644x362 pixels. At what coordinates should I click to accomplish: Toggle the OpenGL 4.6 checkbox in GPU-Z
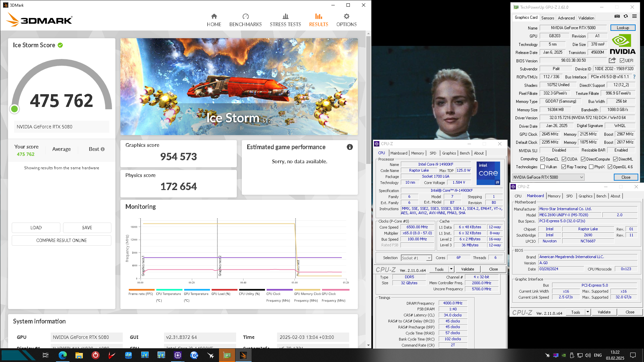610,167
